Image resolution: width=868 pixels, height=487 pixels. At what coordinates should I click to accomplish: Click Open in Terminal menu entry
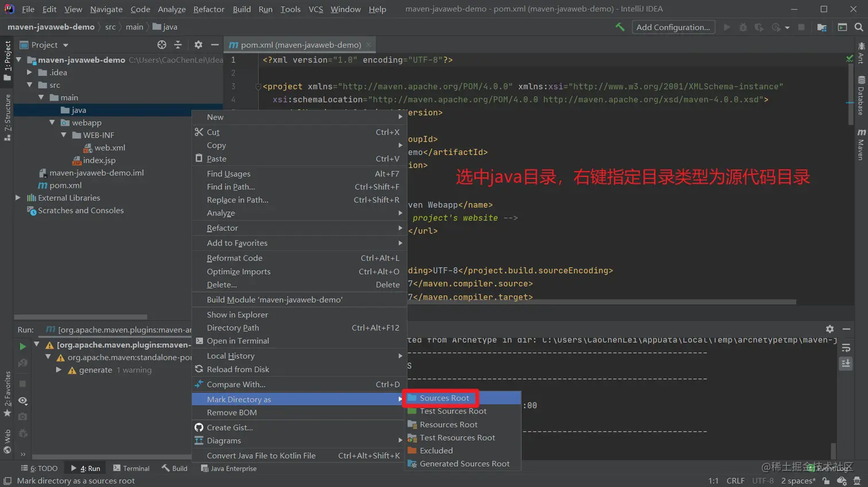point(299,341)
